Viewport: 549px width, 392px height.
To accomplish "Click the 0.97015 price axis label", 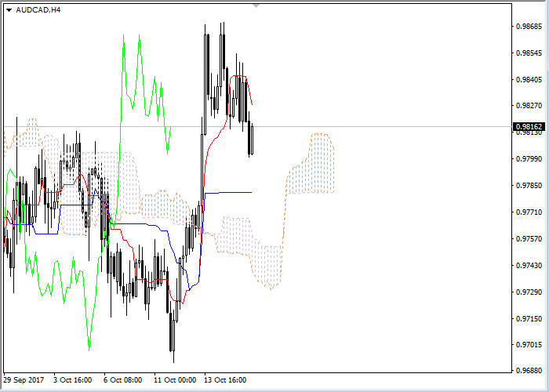I will pyautogui.click(x=529, y=345).
